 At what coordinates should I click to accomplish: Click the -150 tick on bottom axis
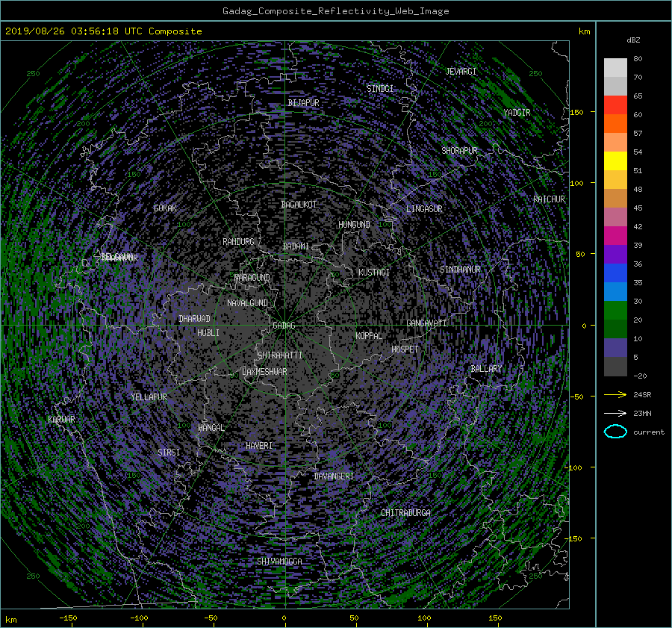[68, 618]
